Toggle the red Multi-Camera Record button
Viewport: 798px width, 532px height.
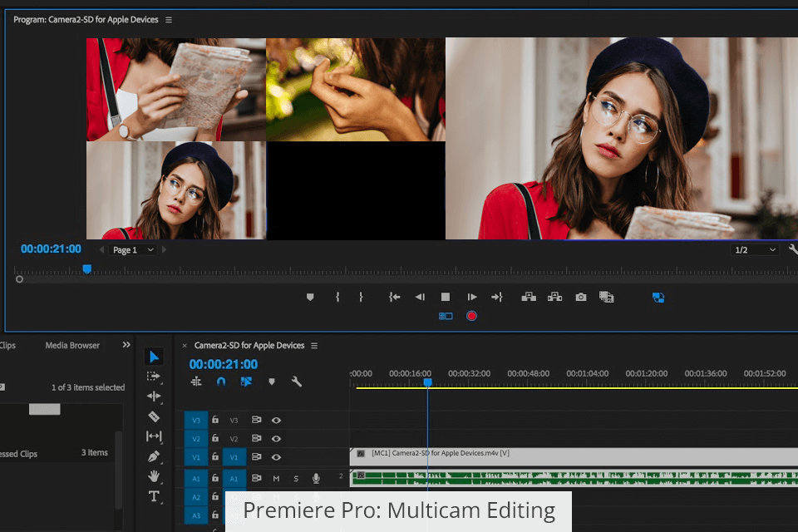coord(472,316)
